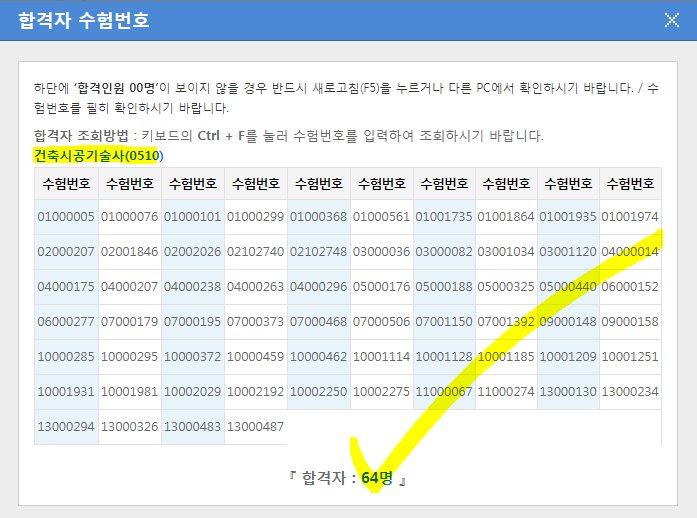Select exam number 01000076

click(129, 217)
